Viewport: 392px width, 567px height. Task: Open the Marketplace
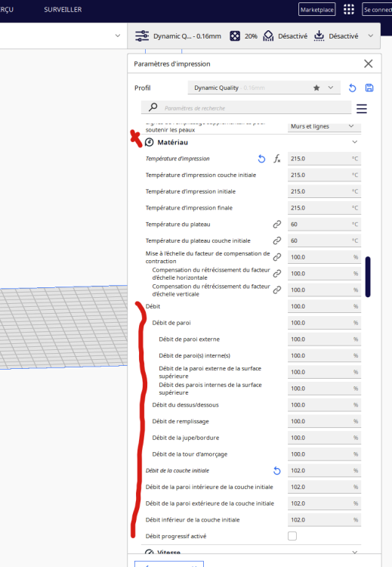317,9
